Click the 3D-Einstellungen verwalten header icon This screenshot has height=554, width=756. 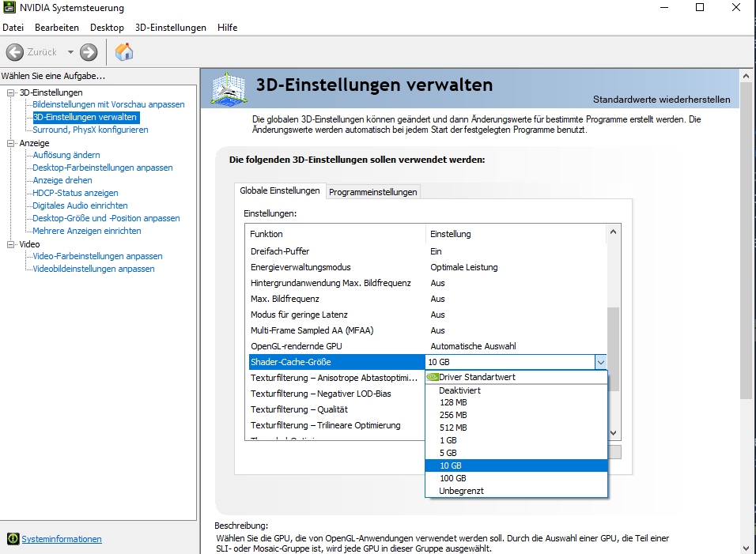[x=231, y=88]
